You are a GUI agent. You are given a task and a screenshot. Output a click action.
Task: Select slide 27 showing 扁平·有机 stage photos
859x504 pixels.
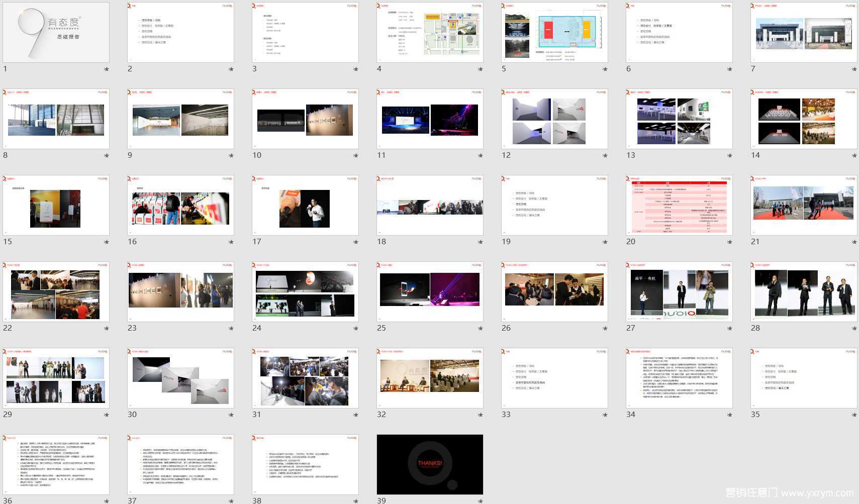pos(679,292)
